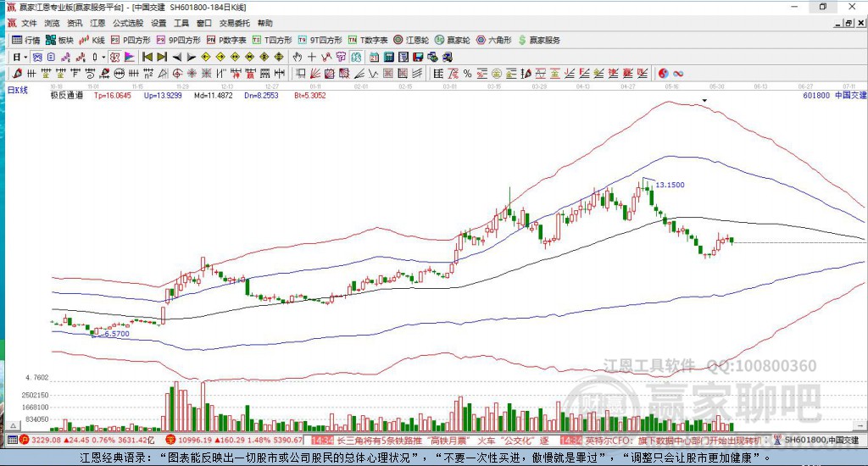Screen dimensions: 868x466
Task: Click the Up=13.9299 indicator value
Action: [163, 95]
